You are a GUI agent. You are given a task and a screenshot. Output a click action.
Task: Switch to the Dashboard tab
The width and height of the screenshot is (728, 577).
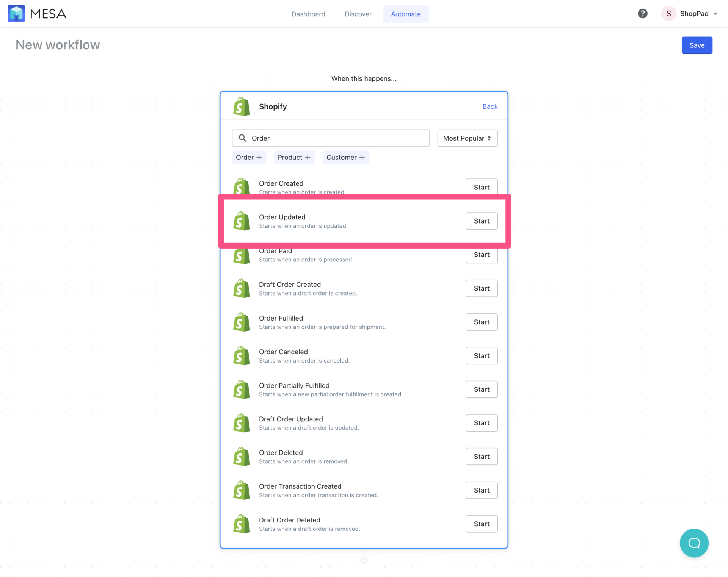[308, 14]
